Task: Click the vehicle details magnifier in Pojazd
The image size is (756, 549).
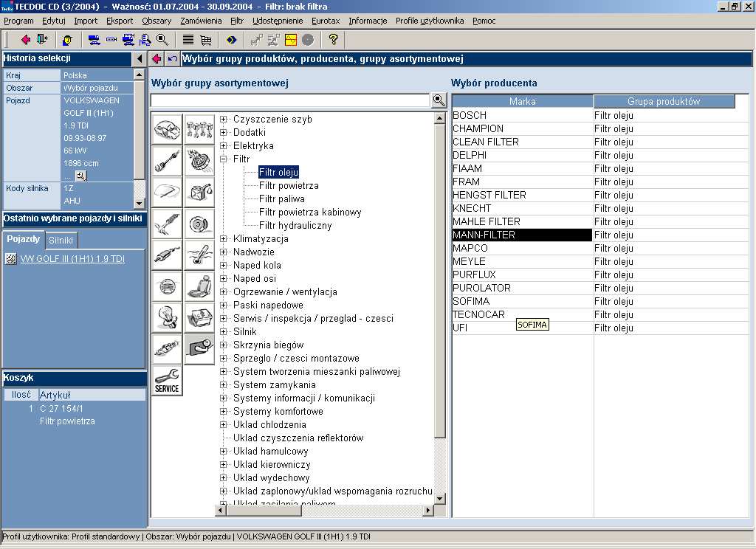Action: [80, 176]
